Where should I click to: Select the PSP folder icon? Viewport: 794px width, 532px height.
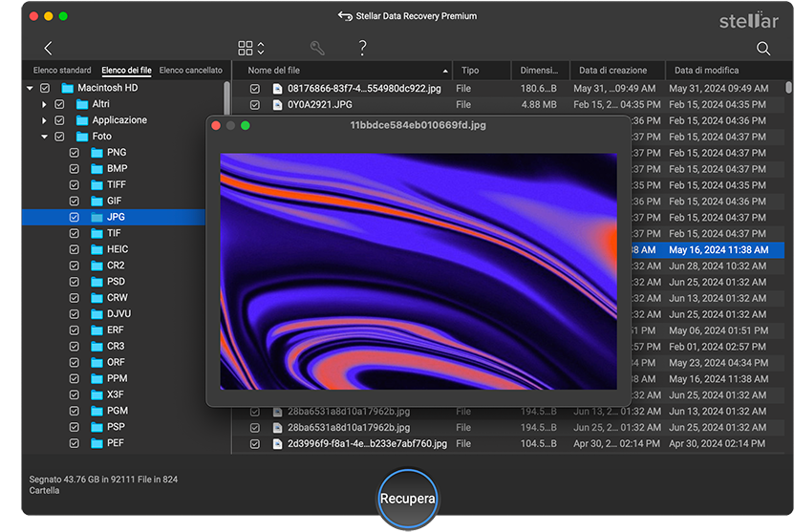coord(97,427)
